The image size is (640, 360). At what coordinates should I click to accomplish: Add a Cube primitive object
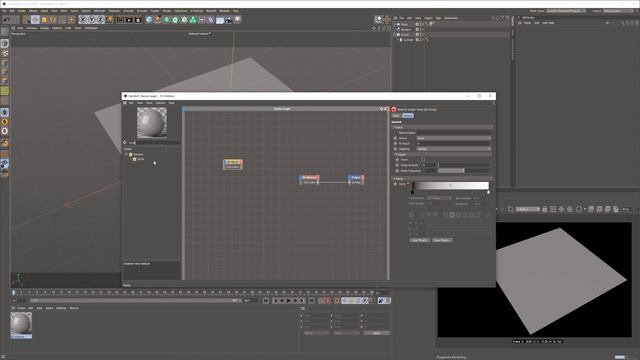[149, 20]
